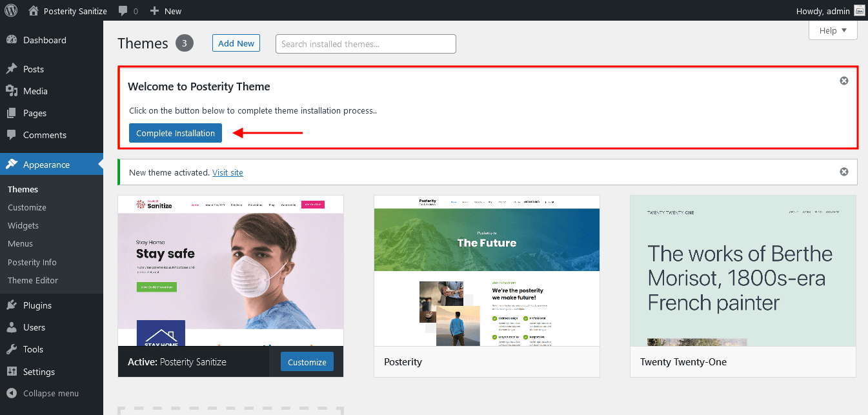Click the Posts pushpin icon

click(x=12, y=69)
